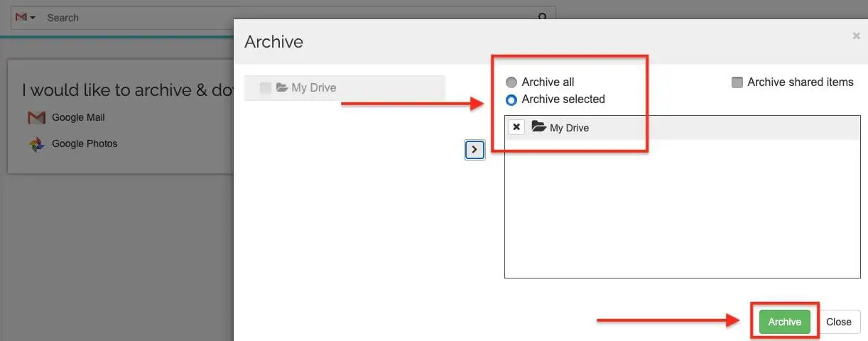Click the green Archive button
This screenshot has height=341, width=868.
(784, 322)
